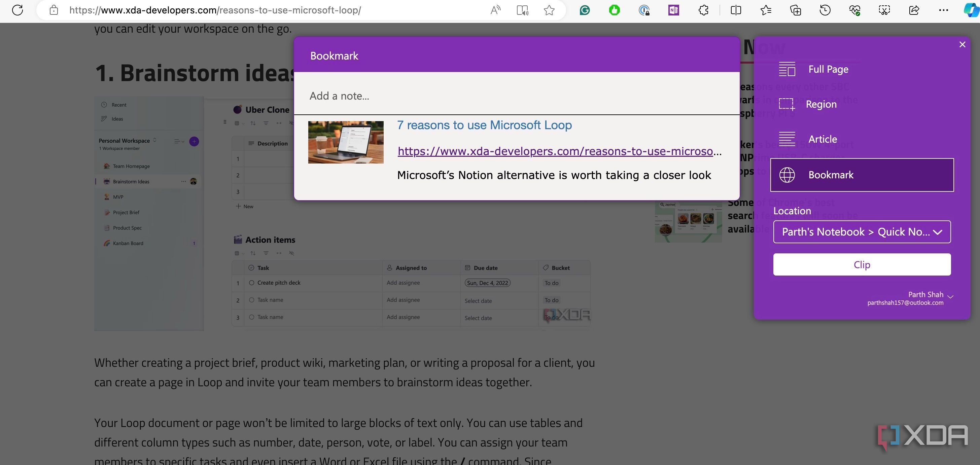
Task: Click 'Microsoft's Notion alternative' description text
Action: (x=554, y=175)
